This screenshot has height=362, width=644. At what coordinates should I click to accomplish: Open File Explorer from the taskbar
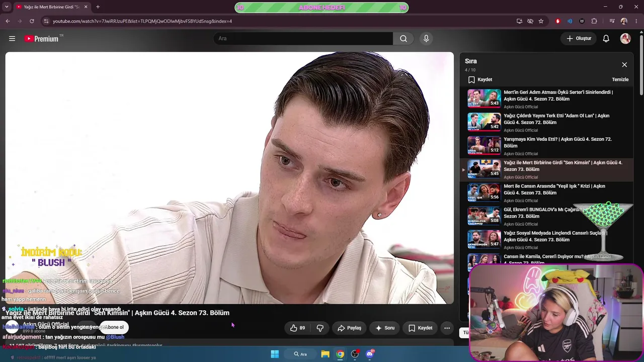tap(325, 354)
